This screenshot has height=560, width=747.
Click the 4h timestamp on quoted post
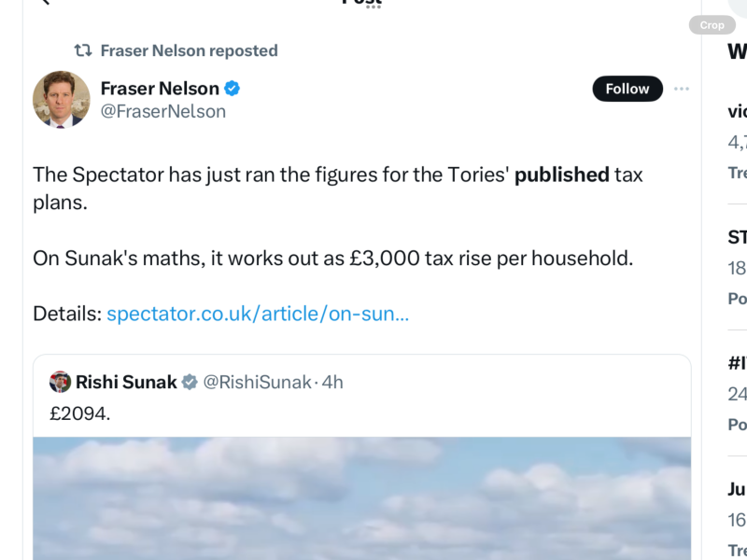click(x=332, y=382)
